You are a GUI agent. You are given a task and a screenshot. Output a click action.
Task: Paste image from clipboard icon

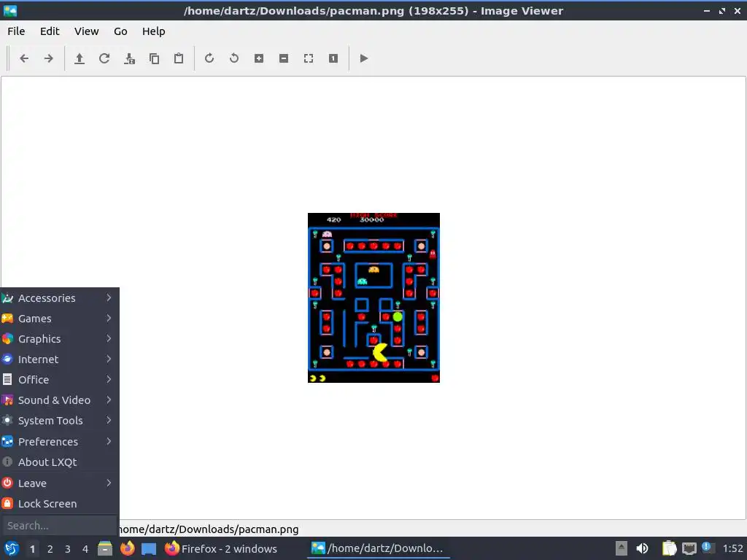click(179, 58)
